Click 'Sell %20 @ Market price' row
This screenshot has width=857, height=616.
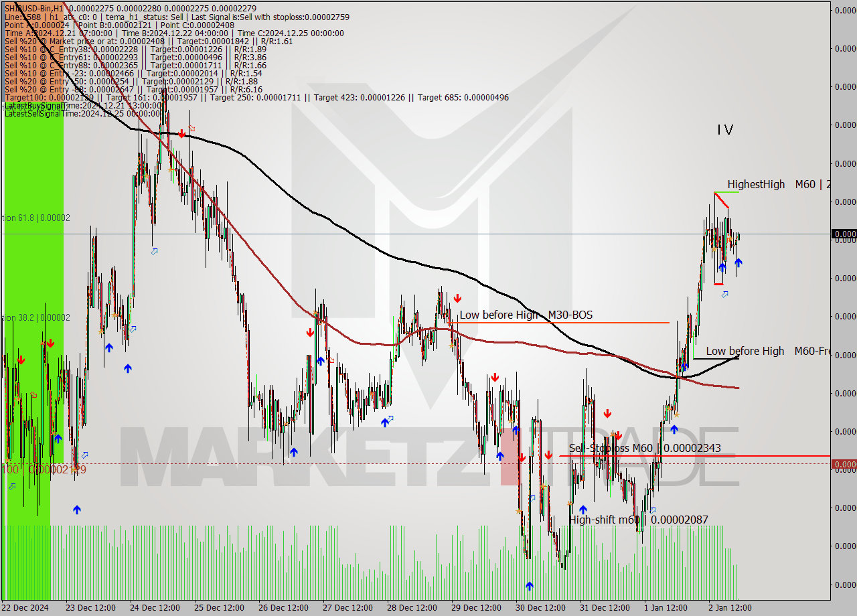coord(149,41)
